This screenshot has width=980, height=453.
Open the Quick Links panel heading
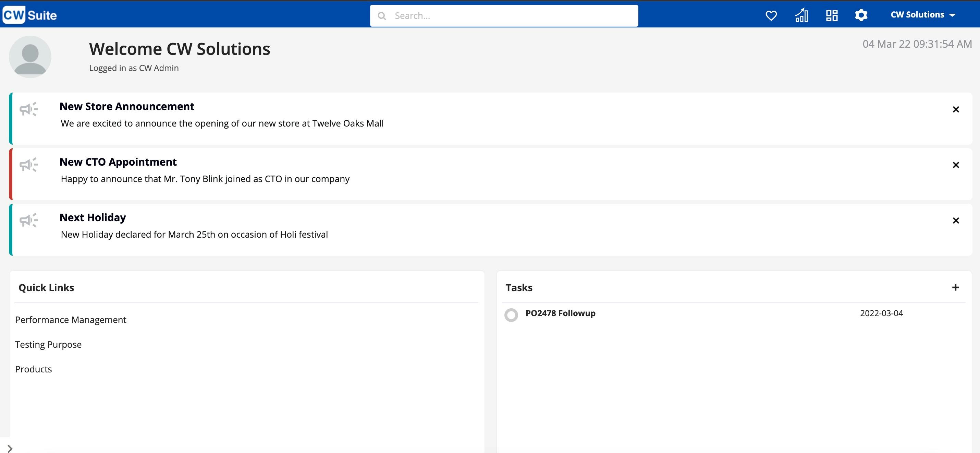click(46, 287)
